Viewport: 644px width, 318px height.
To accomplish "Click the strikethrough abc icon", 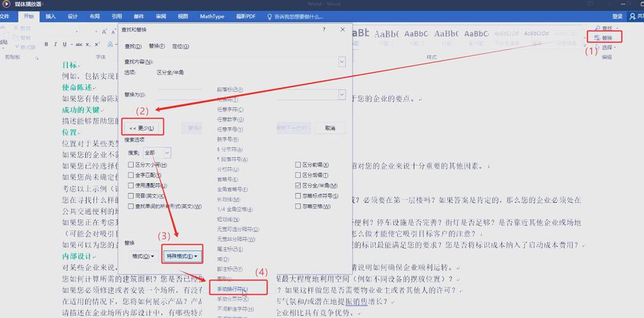I will tap(79, 45).
